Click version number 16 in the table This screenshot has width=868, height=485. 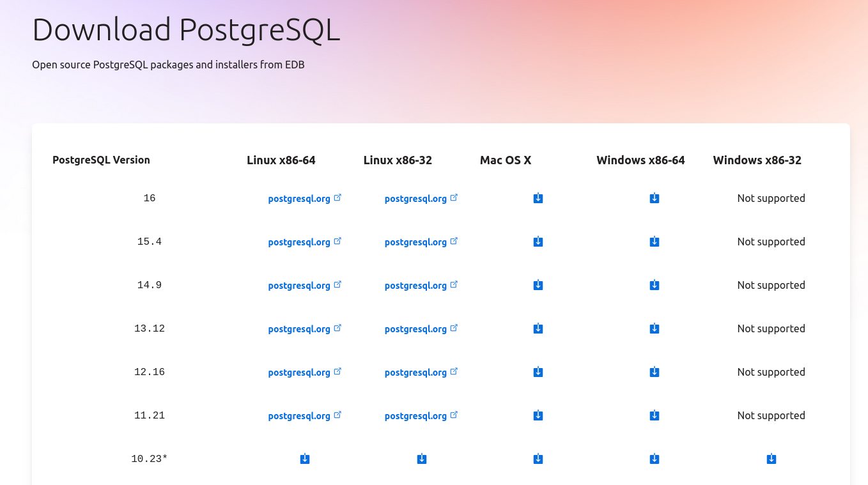(150, 198)
